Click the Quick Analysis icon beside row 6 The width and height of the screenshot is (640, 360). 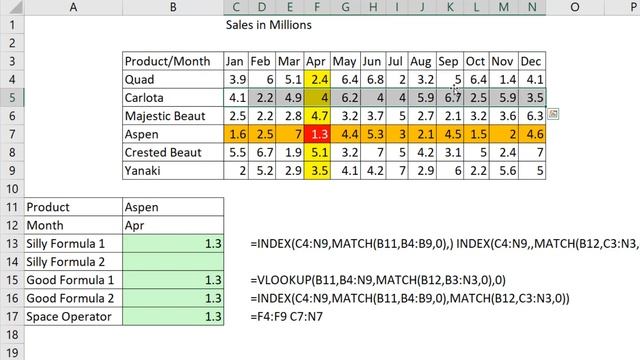(553, 114)
